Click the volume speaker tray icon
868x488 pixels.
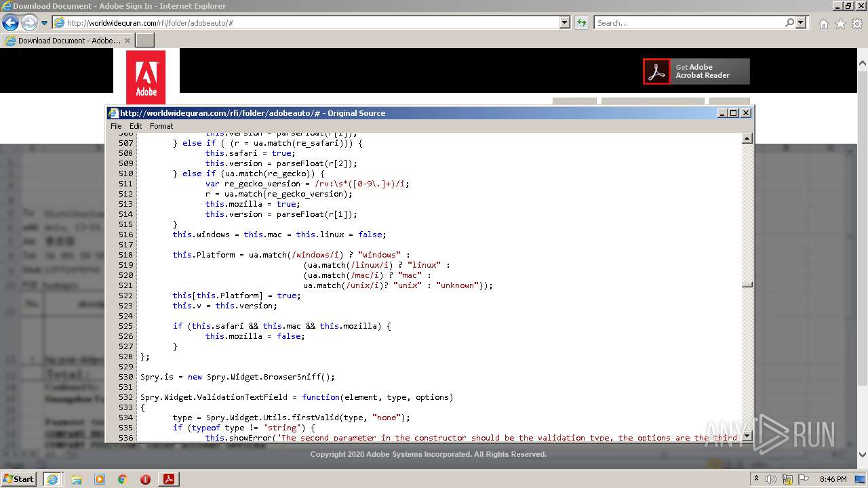tap(771, 479)
